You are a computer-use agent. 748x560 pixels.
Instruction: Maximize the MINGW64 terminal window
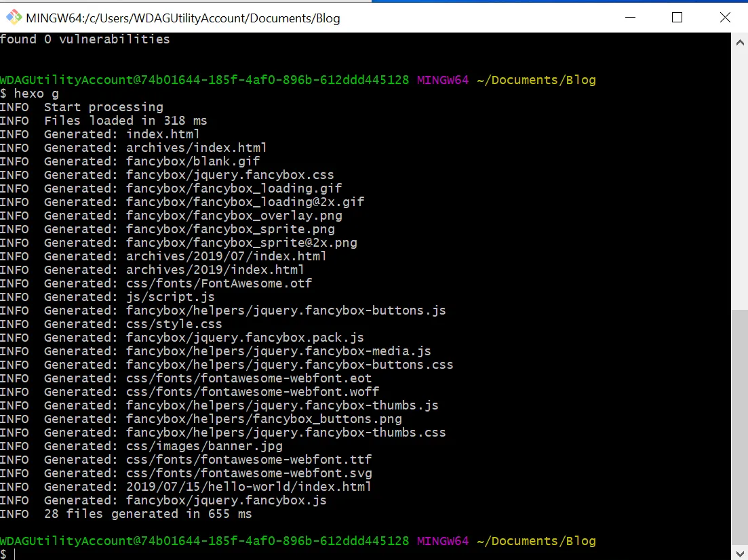coord(676,18)
